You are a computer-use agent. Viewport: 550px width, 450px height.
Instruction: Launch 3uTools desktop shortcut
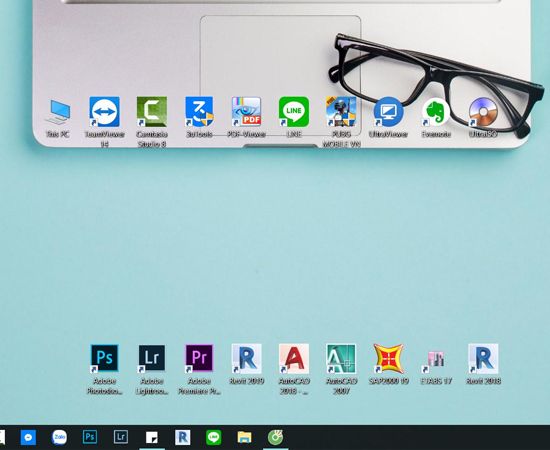click(x=199, y=112)
